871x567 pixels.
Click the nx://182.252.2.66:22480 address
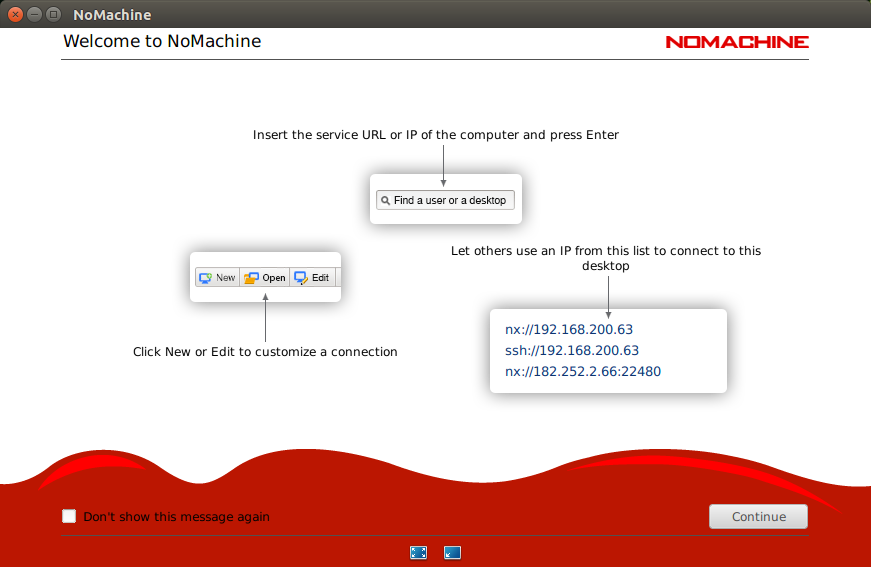click(583, 372)
